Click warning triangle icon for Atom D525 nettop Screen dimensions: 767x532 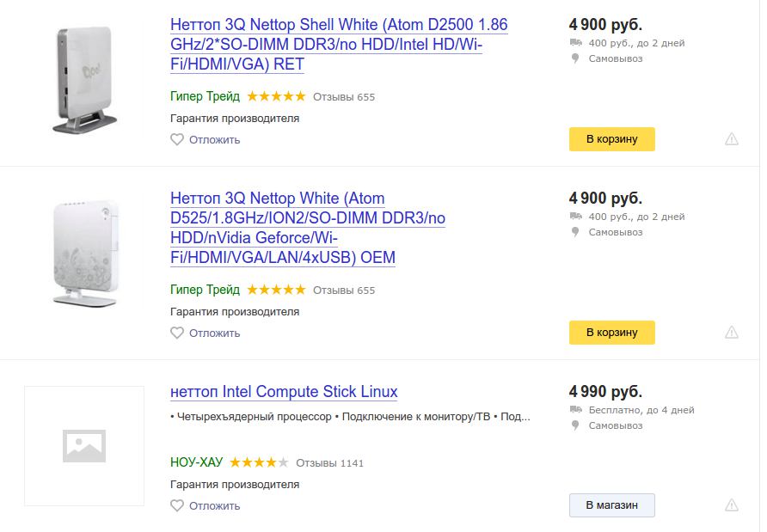pyautogui.click(x=732, y=333)
